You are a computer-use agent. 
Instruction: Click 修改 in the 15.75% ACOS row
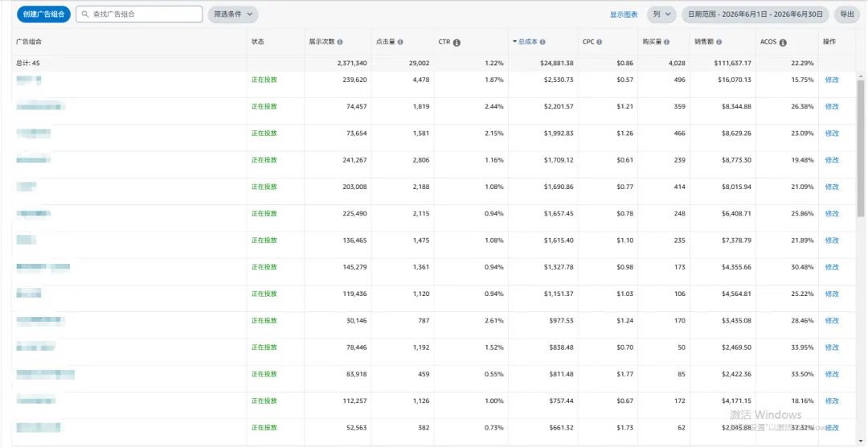(x=832, y=80)
